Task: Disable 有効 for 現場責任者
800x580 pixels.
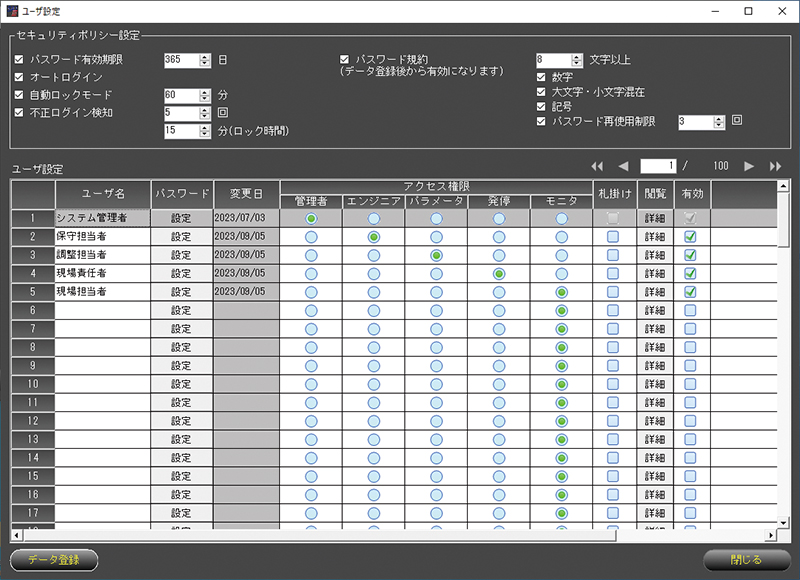Action: (x=690, y=273)
